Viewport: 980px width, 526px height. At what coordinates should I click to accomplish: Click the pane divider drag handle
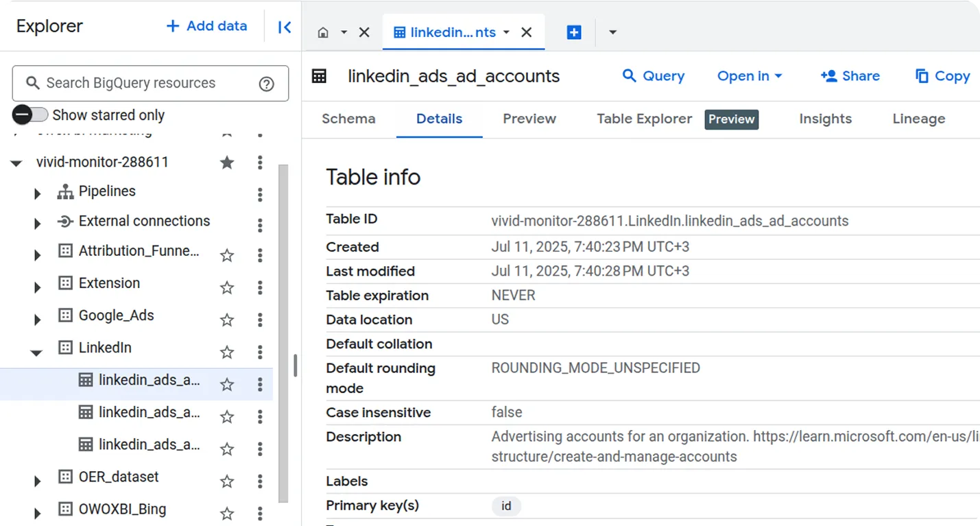click(296, 366)
